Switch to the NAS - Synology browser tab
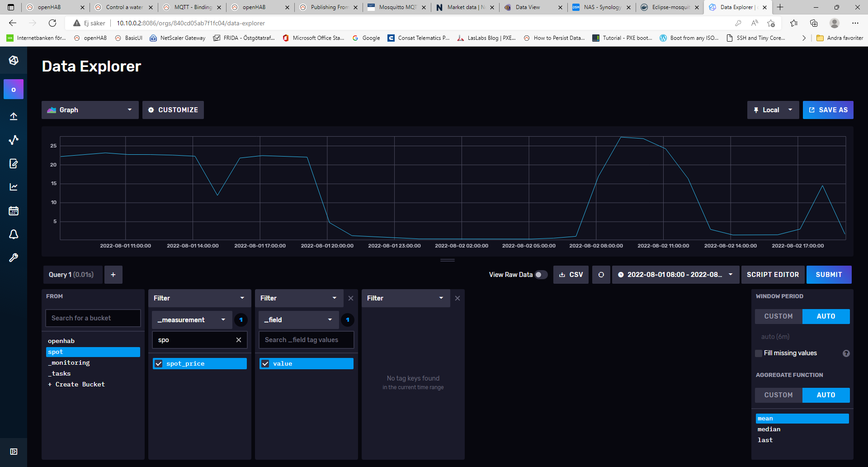Image resolution: width=868 pixels, height=467 pixels. coord(601,7)
